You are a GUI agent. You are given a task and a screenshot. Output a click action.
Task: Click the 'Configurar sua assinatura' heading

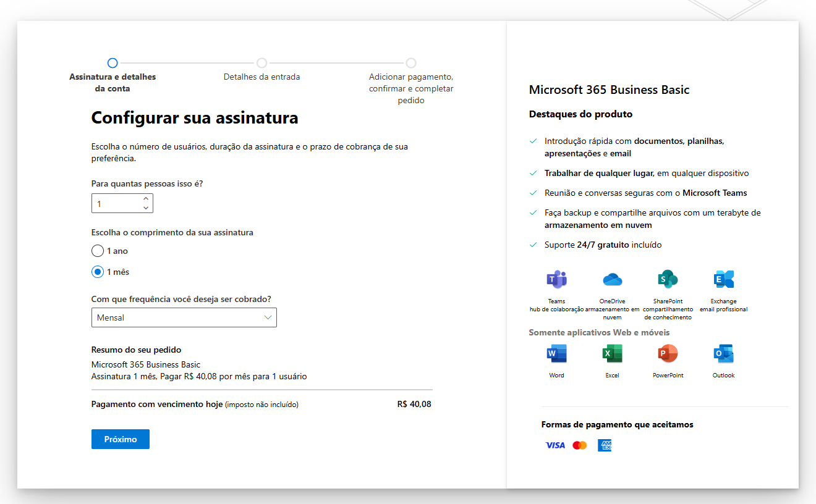point(195,117)
